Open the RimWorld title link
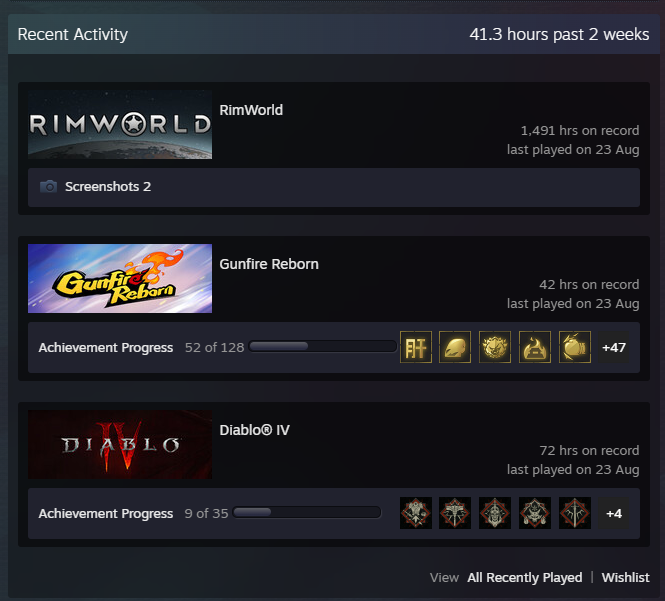 pyautogui.click(x=251, y=110)
